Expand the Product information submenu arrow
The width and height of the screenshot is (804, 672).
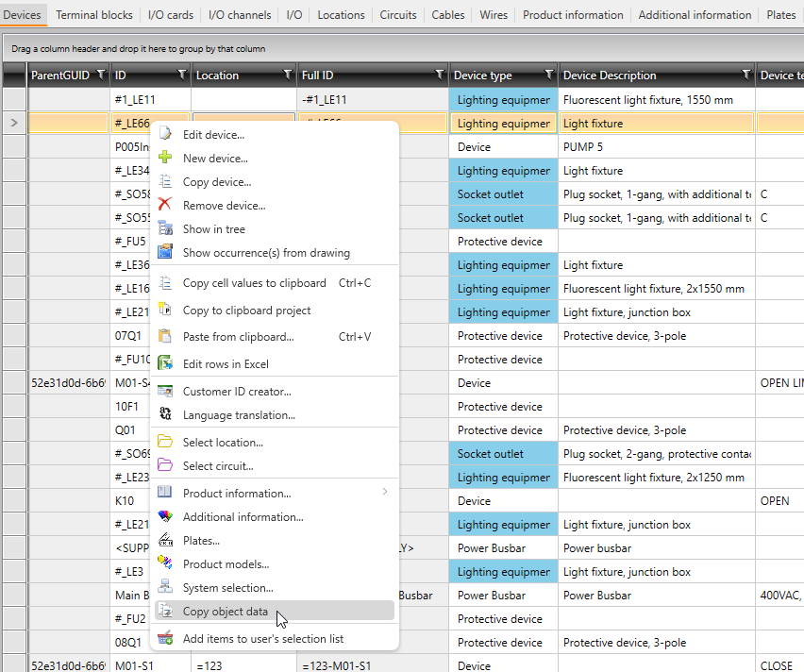coord(384,492)
